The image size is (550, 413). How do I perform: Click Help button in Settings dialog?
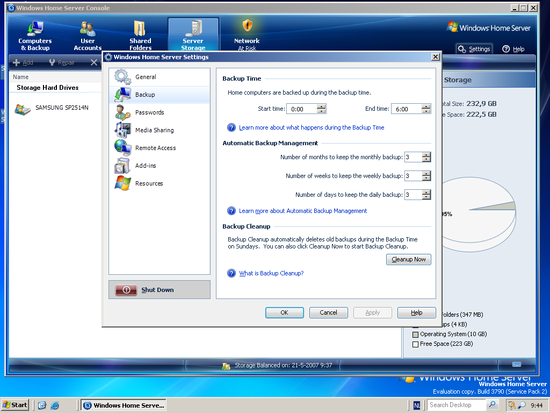click(x=416, y=313)
